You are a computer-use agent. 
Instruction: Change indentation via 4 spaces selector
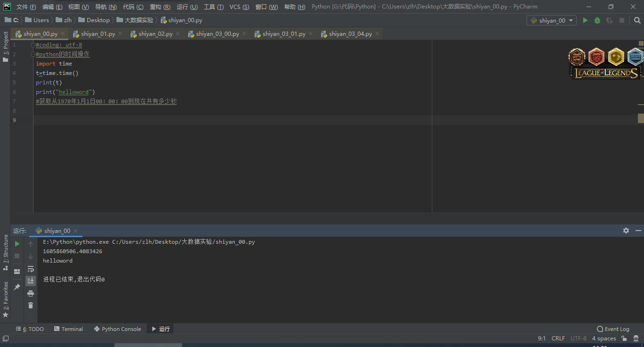pyautogui.click(x=603, y=339)
